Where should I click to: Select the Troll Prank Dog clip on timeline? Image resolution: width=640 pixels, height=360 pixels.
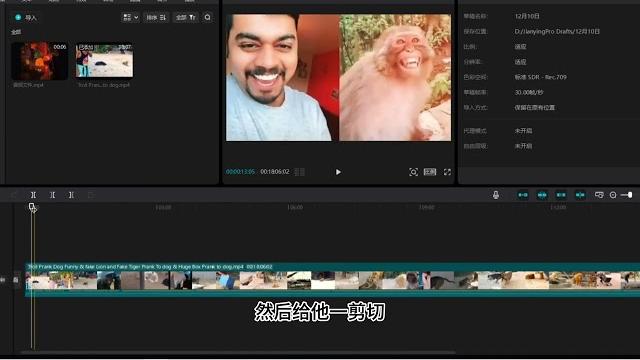332,280
